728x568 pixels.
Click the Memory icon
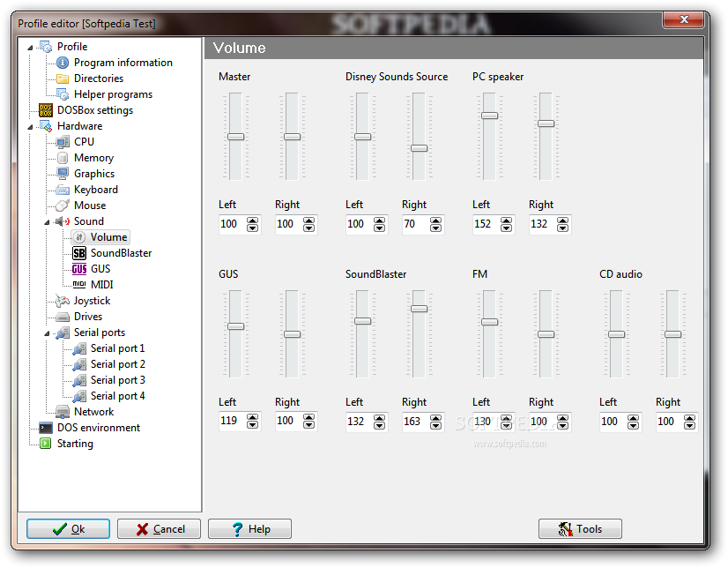coord(63,158)
